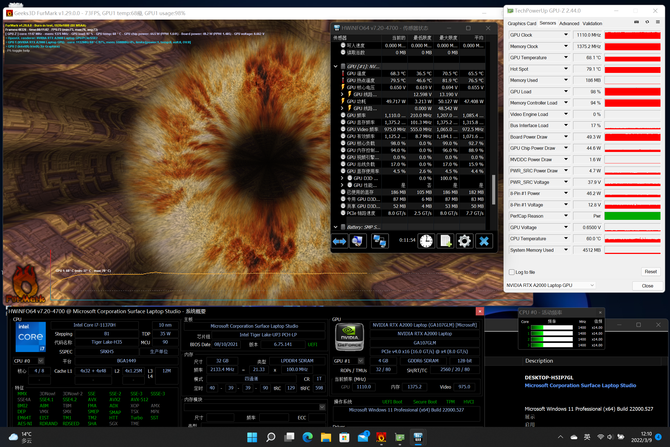Enable Log to file checkbox
The width and height of the screenshot is (670, 447).
point(512,272)
